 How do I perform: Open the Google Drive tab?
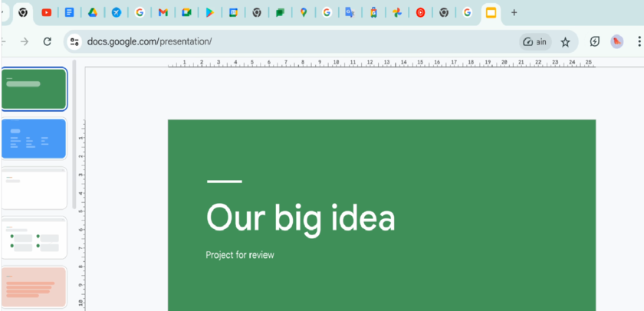click(91, 12)
